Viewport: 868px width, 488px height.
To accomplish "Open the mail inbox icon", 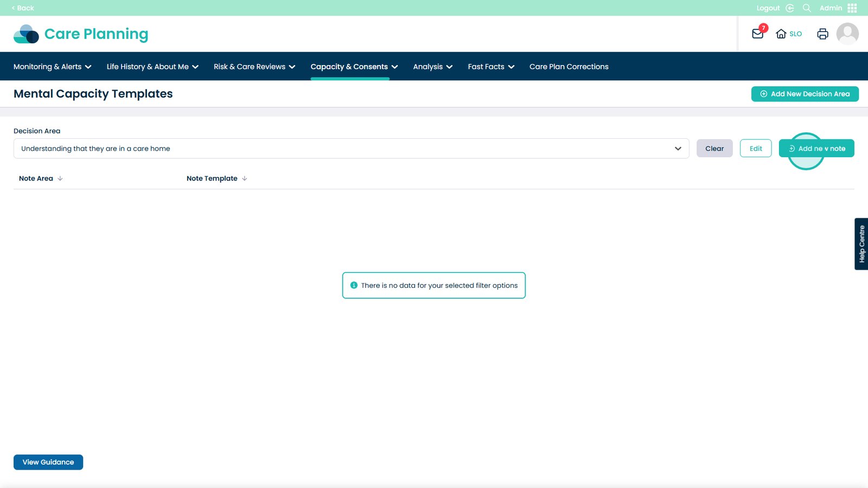I will click(757, 34).
